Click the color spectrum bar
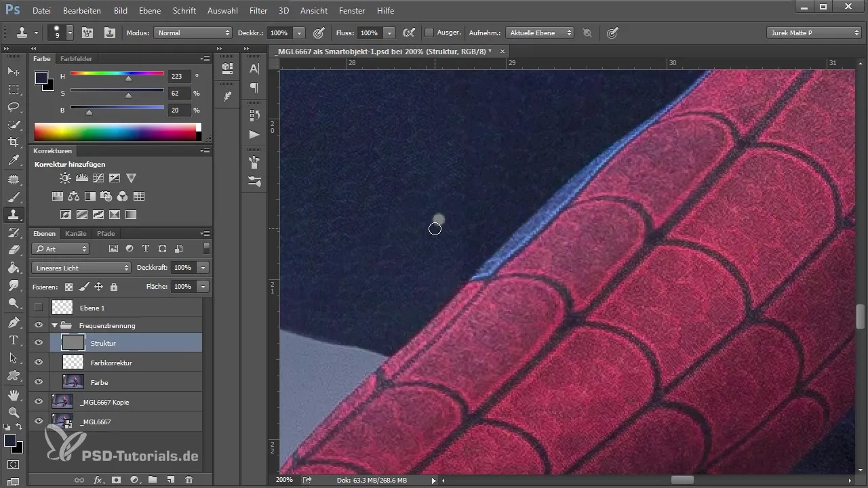 coord(117,131)
